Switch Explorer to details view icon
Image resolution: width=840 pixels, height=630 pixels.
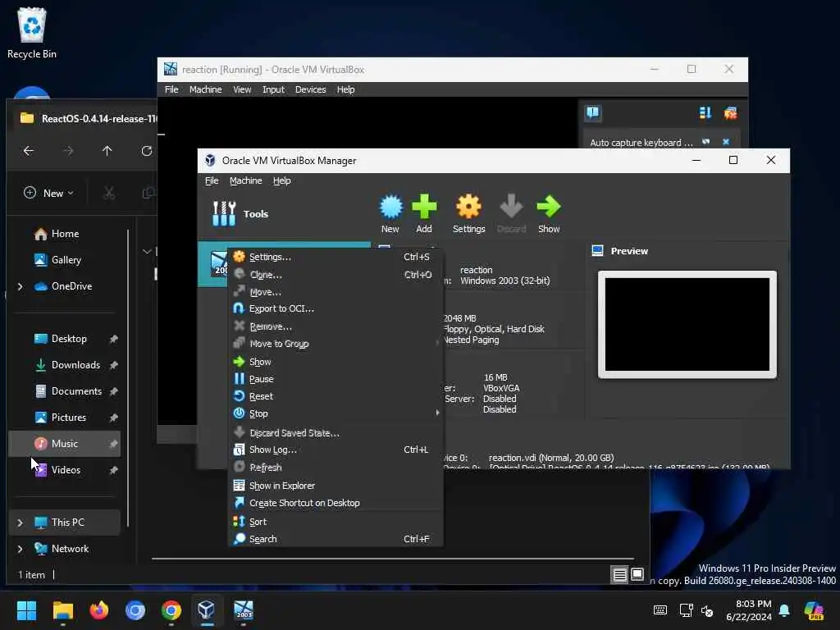(619, 575)
